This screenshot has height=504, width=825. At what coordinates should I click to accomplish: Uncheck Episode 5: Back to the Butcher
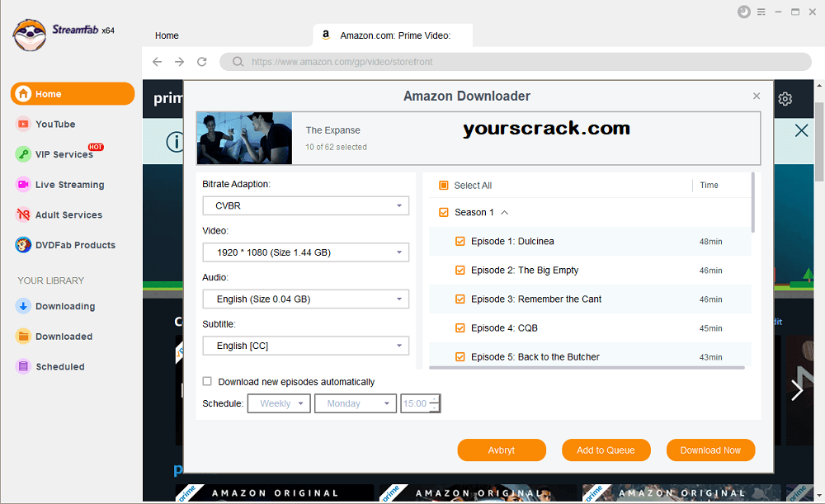pos(460,356)
